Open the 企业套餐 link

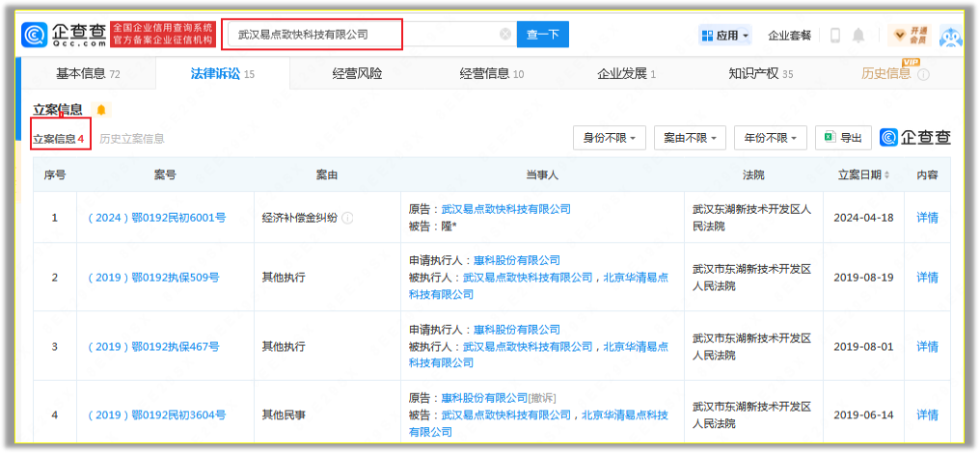click(789, 36)
